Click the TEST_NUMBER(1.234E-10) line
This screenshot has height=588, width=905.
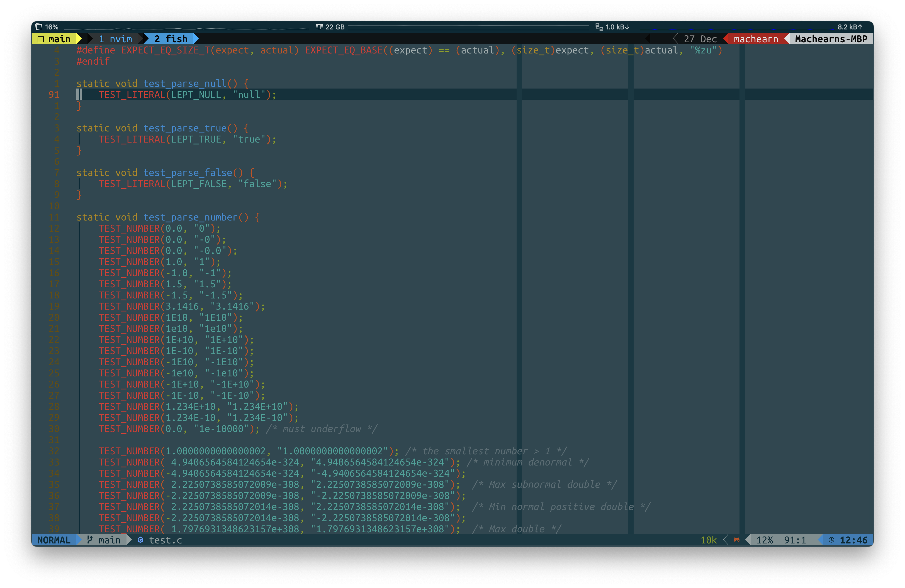[198, 417]
